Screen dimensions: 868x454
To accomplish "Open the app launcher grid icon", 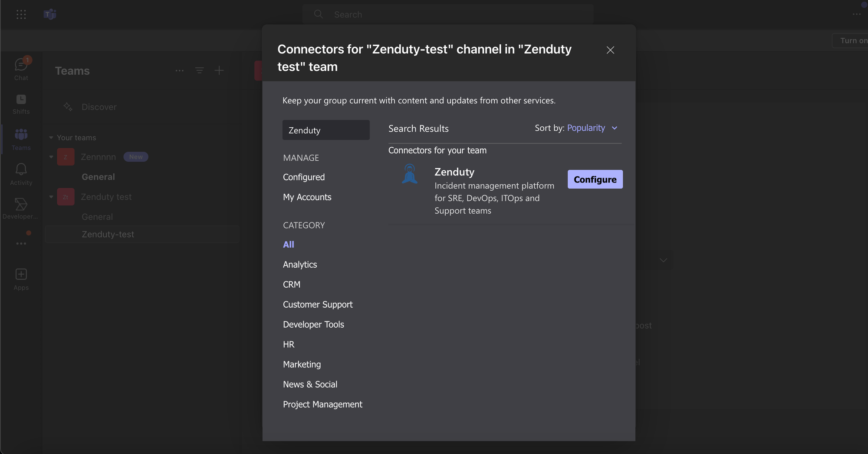I will (21, 14).
